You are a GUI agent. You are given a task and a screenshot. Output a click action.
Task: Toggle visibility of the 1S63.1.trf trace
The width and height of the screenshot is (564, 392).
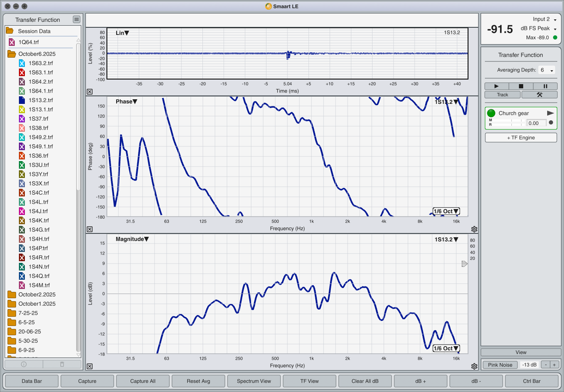[x=22, y=72]
